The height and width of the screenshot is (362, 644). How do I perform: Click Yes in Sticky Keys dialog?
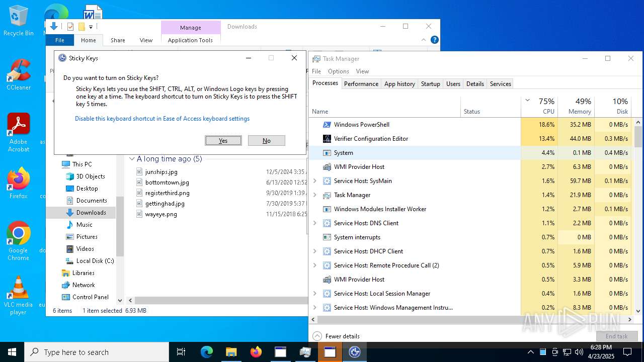223,141
